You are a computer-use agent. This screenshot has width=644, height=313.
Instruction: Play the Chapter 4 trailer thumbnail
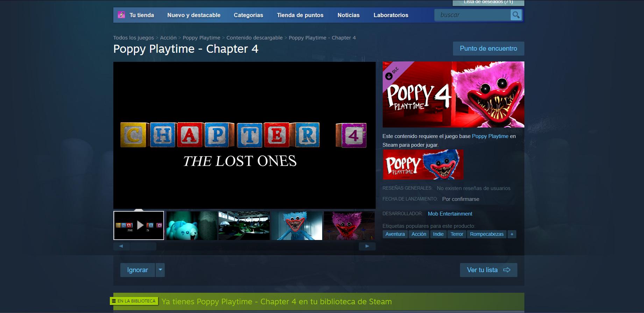click(x=139, y=225)
